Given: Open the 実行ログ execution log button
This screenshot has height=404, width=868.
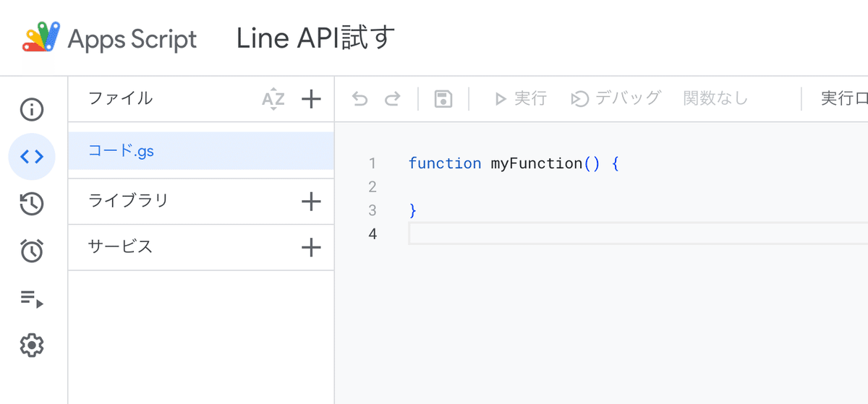Looking at the screenshot, I should coord(843,98).
